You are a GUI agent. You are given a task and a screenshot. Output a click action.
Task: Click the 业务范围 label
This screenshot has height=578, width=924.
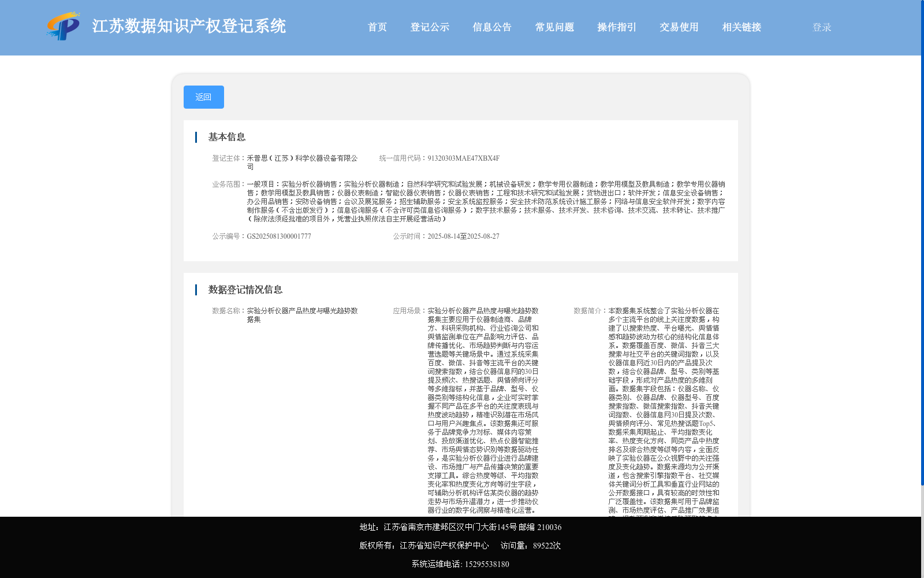click(x=229, y=184)
